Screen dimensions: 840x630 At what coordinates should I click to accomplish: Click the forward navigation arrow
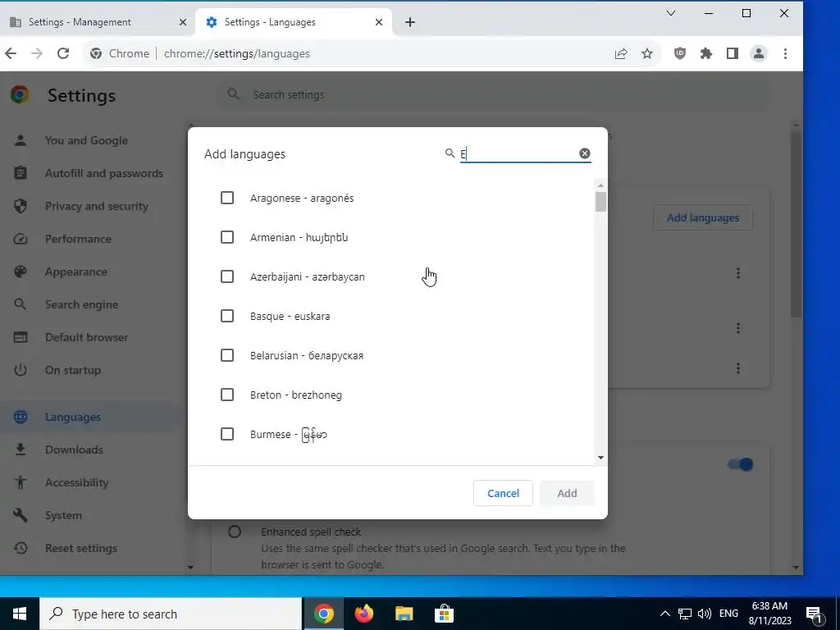(x=36, y=53)
